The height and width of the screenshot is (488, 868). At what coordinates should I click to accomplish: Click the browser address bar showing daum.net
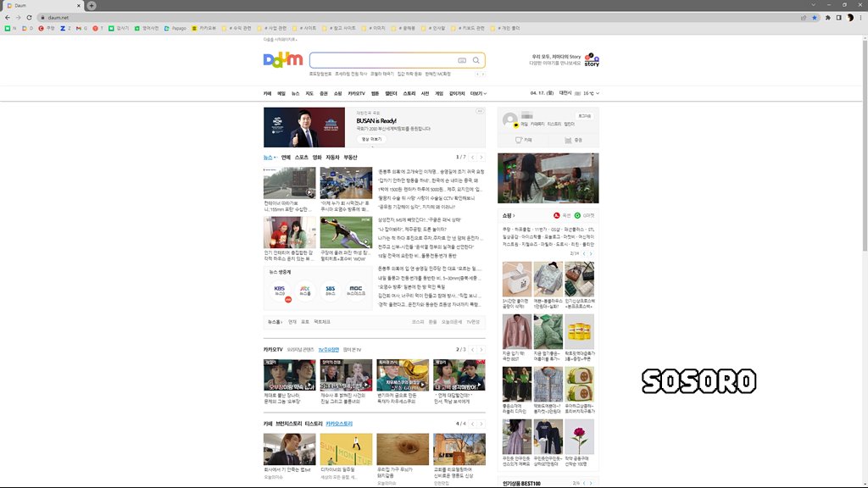(x=420, y=17)
